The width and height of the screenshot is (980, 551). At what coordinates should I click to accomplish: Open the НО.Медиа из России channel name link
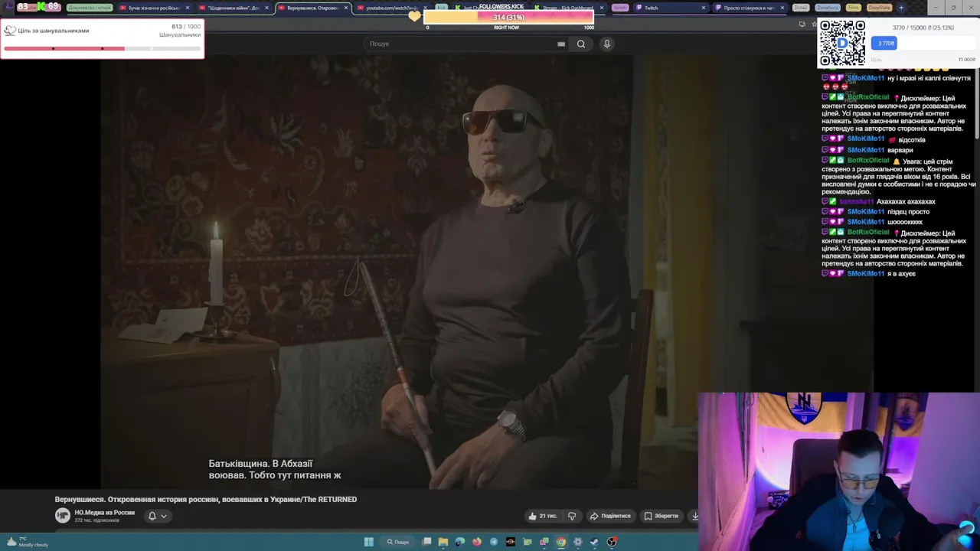click(104, 513)
